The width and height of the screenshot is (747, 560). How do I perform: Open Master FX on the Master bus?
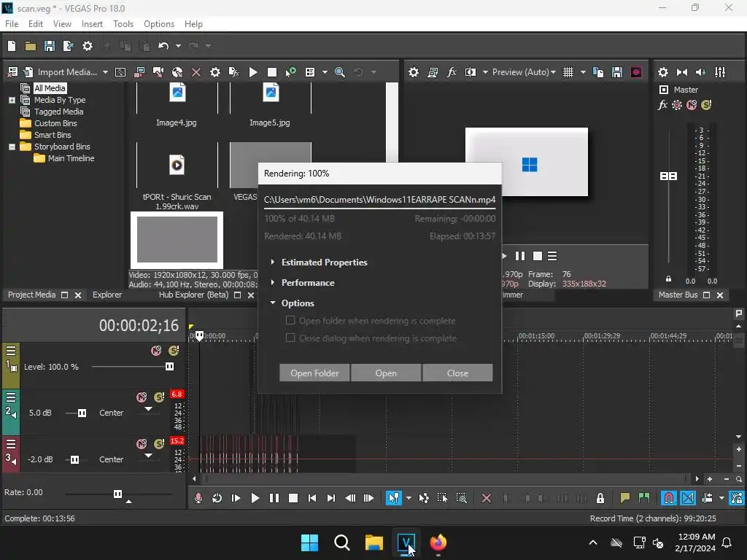click(x=662, y=105)
